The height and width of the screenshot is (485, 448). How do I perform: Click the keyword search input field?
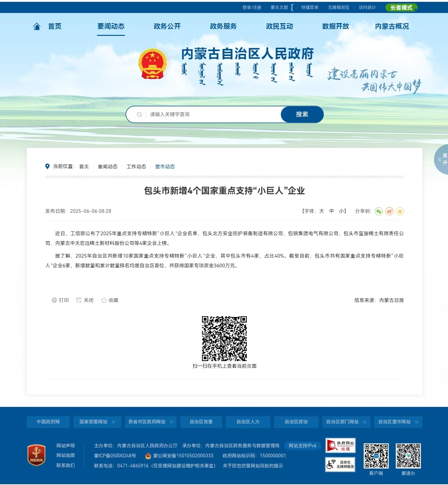point(213,114)
